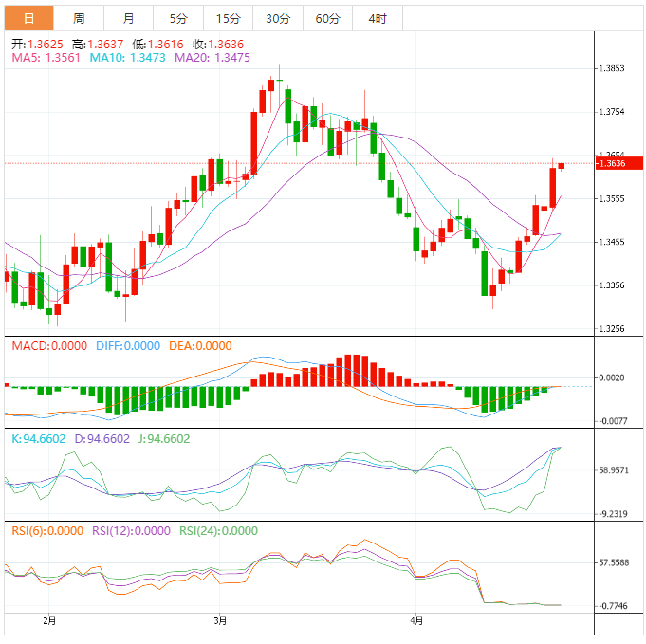Click the 58.9571 KDJ axis label
The width and height of the screenshot is (646, 644).
point(614,470)
